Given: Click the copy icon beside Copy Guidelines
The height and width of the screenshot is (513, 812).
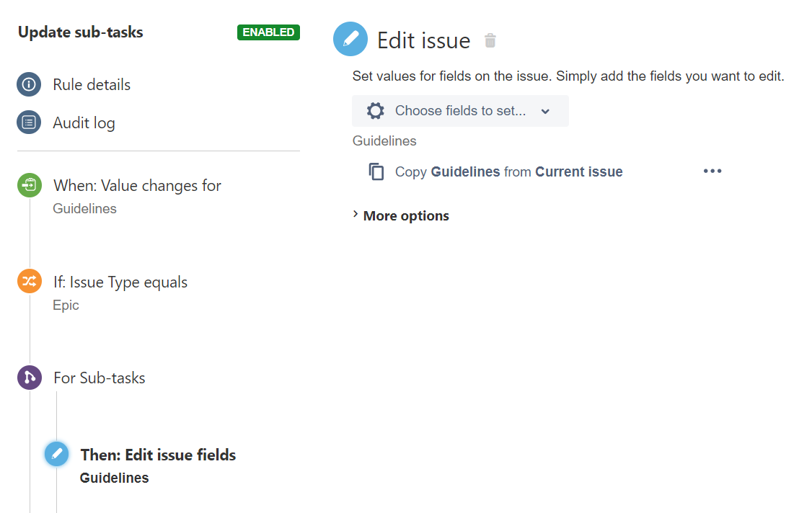Looking at the screenshot, I should pyautogui.click(x=376, y=171).
